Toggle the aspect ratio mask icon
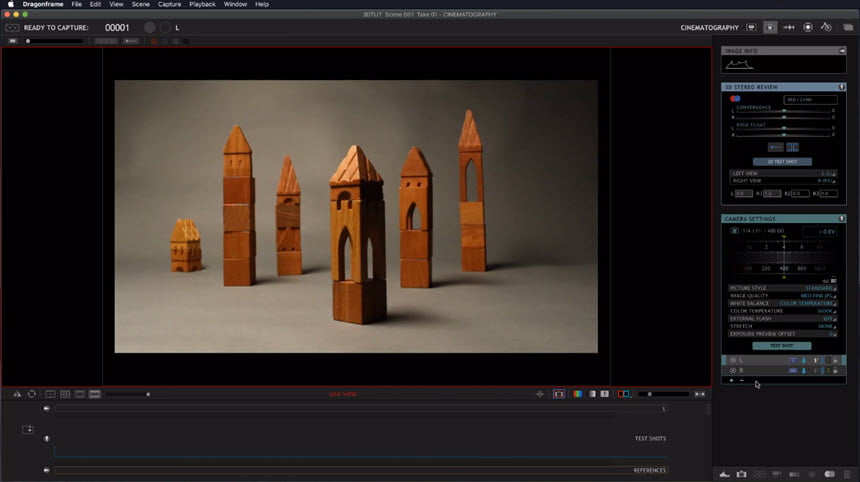 pos(80,394)
